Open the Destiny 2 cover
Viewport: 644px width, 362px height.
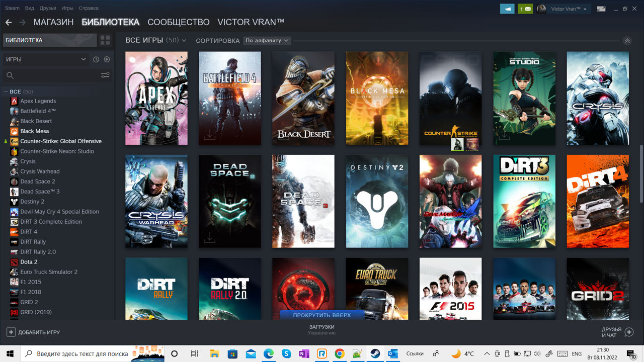coord(377,201)
